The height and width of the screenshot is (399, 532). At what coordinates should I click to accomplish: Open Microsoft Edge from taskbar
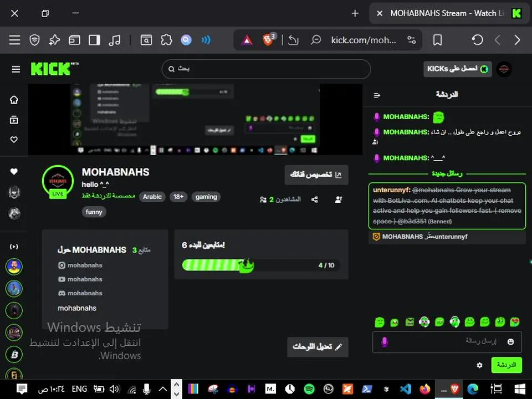(473, 389)
